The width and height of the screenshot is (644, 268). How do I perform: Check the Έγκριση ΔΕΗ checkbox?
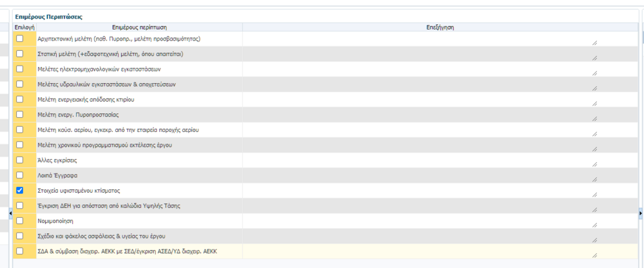pyautogui.click(x=19, y=206)
